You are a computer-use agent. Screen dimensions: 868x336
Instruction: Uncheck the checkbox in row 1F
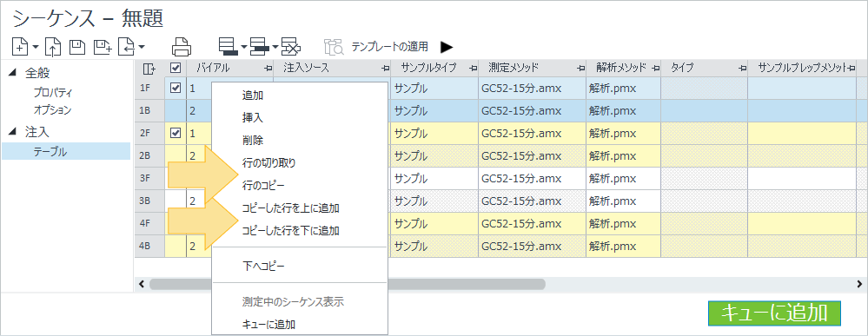(176, 88)
